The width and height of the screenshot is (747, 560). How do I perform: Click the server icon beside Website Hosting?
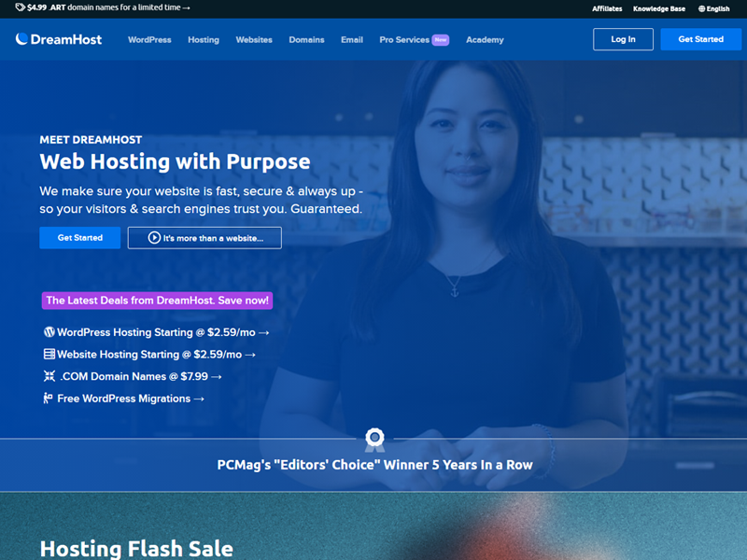49,354
